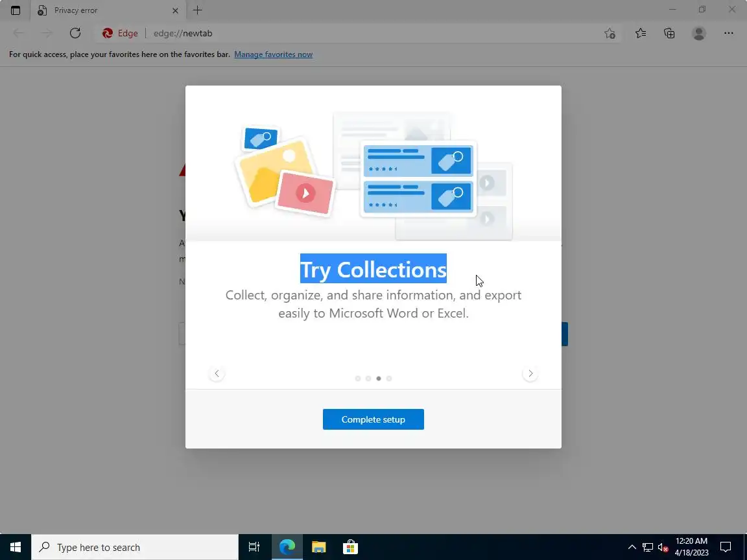Click the Edge taskbar icon
The height and width of the screenshot is (560, 747).
pos(287,547)
